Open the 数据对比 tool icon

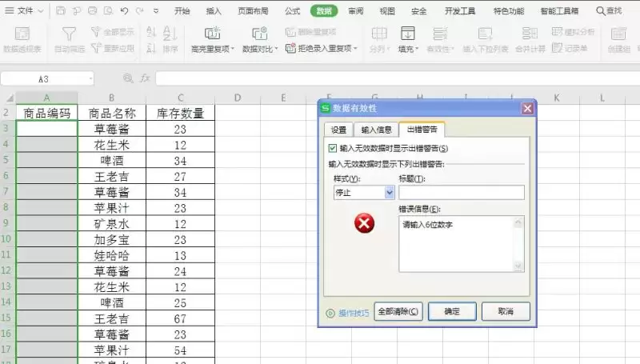tap(259, 34)
